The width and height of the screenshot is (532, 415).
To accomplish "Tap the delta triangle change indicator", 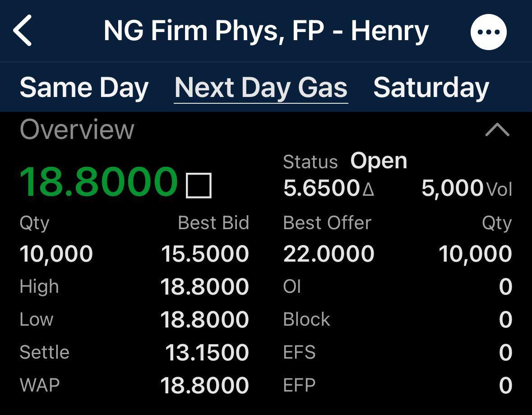I will [368, 189].
